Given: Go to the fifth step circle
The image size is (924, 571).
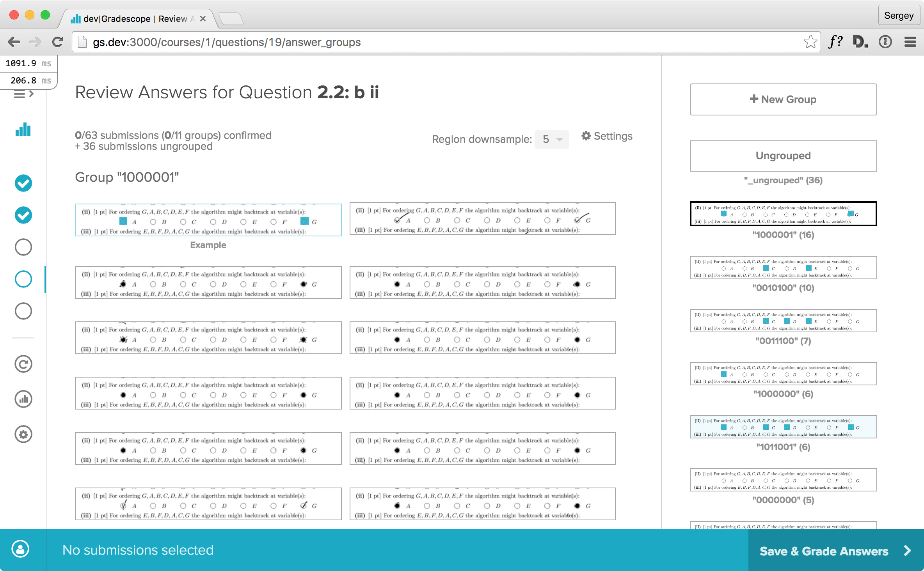Looking at the screenshot, I should (x=23, y=311).
